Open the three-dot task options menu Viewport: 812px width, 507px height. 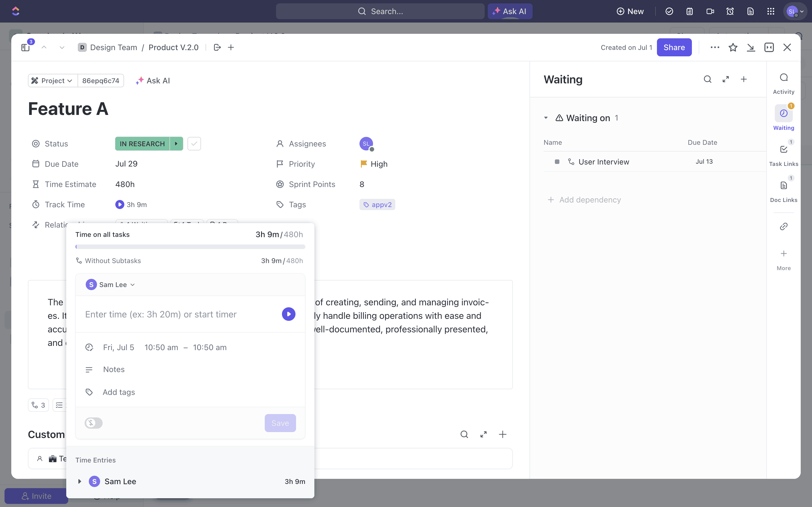click(x=715, y=48)
